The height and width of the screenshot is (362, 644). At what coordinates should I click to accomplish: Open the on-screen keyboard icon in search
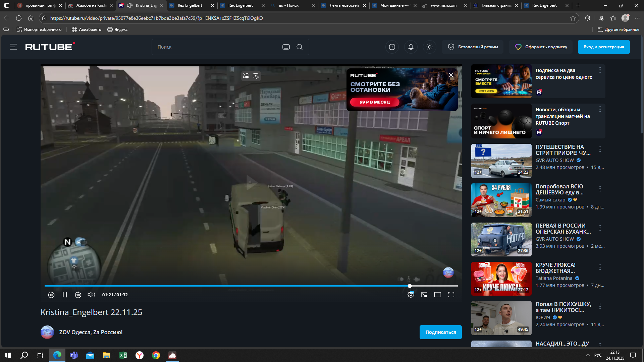coord(286,47)
